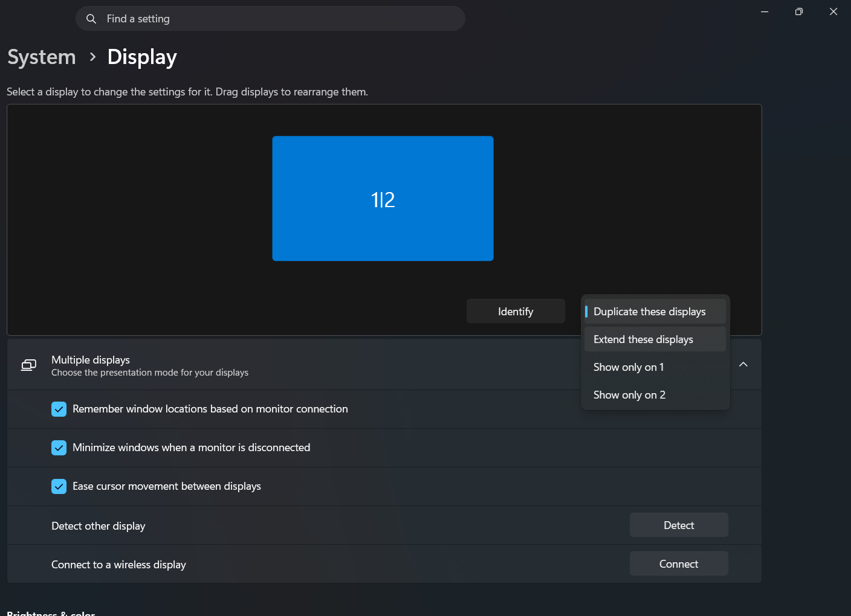851x616 pixels.
Task: Select Show only on 1
Action: pos(655,367)
